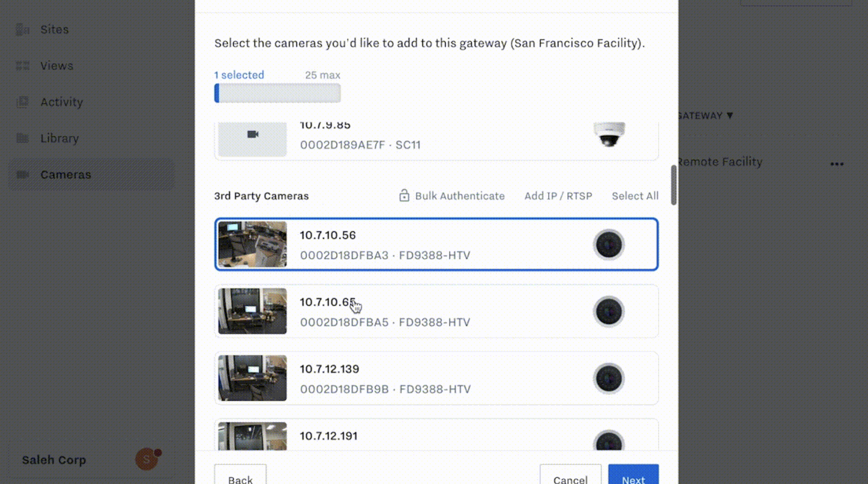Click the Bulk Authenticate lock icon
The width and height of the screenshot is (868, 484).
(404, 196)
